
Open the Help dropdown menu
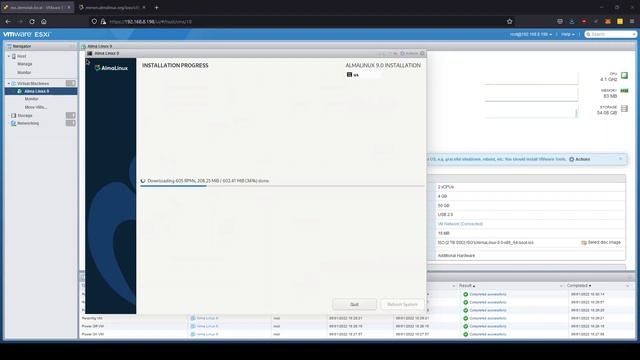[568, 34]
